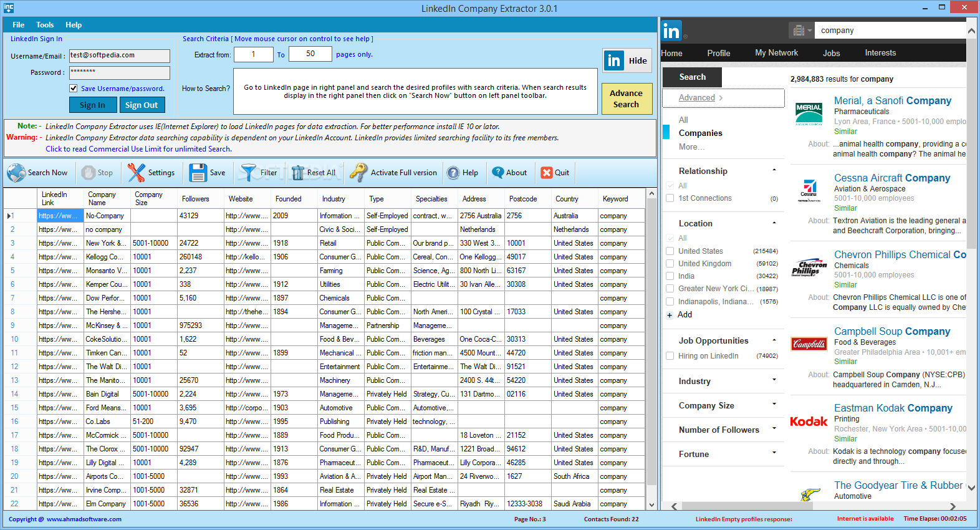Toggle the All checkbox under Relationship
Viewport: 980px width, 530px height.
tap(670, 186)
